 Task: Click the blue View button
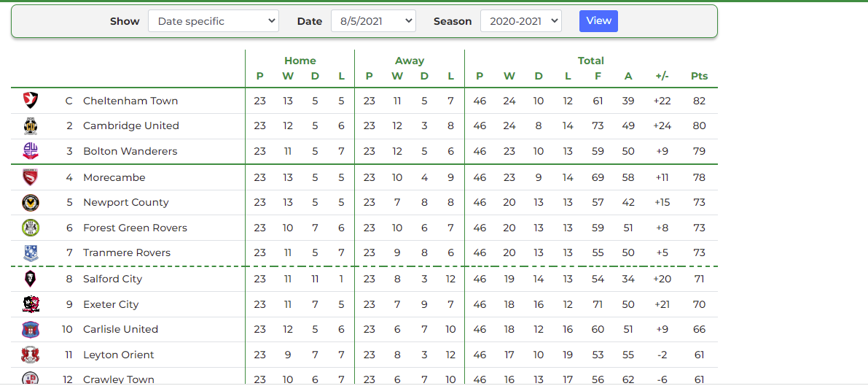click(x=598, y=21)
